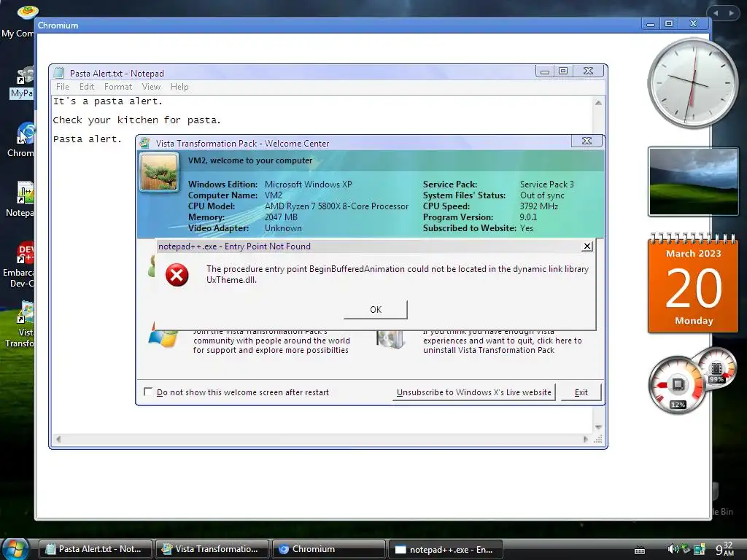Image resolution: width=747 pixels, height=560 pixels.
Task: Open the Windows flag community icon
Action: click(x=163, y=337)
